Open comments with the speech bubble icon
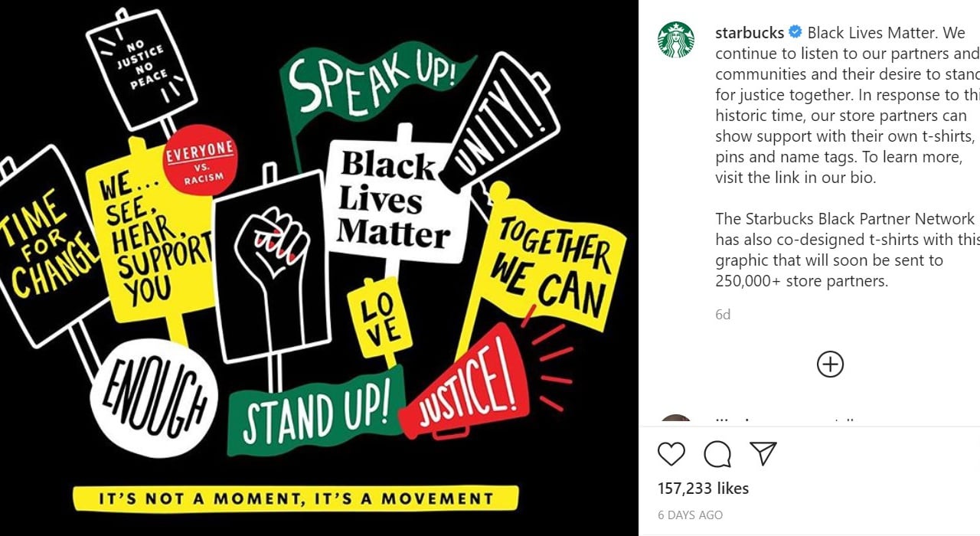This screenshot has height=536, width=980. 717,454
